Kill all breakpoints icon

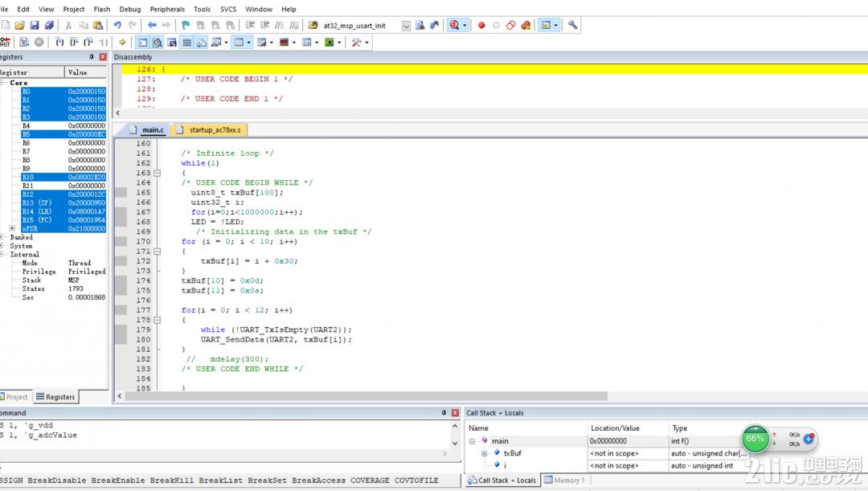(x=526, y=26)
